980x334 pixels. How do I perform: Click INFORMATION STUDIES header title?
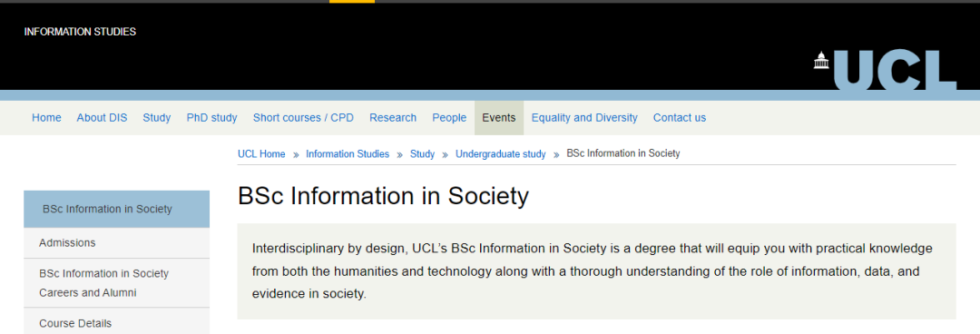pyautogui.click(x=80, y=32)
